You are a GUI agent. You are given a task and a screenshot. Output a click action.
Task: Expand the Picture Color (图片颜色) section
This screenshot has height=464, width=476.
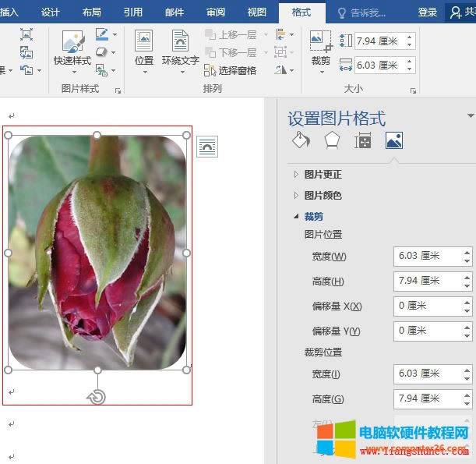pos(323,195)
